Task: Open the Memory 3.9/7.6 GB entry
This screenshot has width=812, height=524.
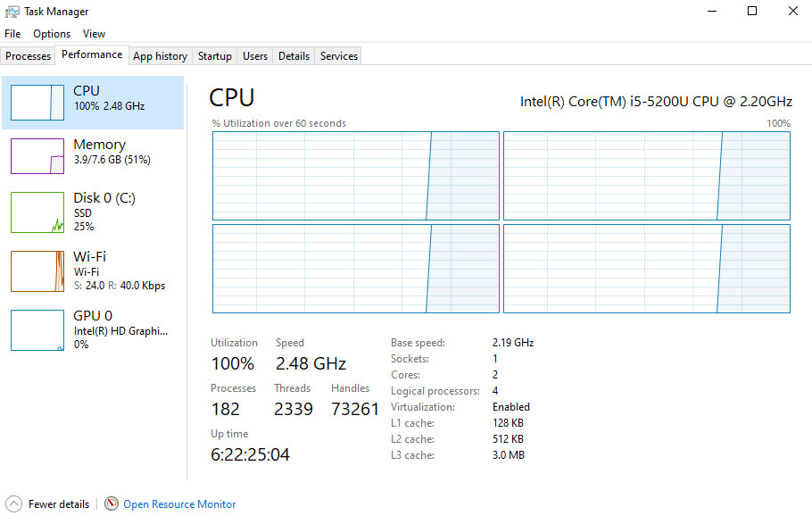Action: 112,160
